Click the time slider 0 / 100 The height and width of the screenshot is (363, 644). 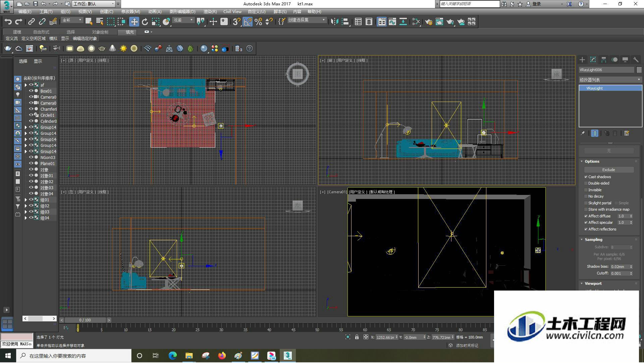coord(85,320)
